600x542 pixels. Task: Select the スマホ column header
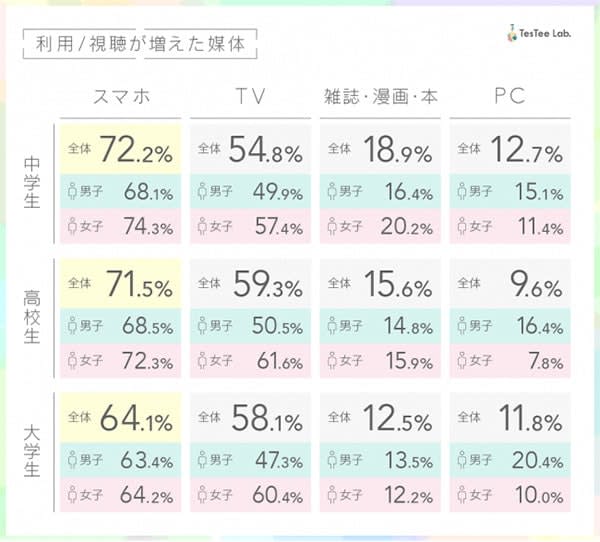(x=121, y=96)
